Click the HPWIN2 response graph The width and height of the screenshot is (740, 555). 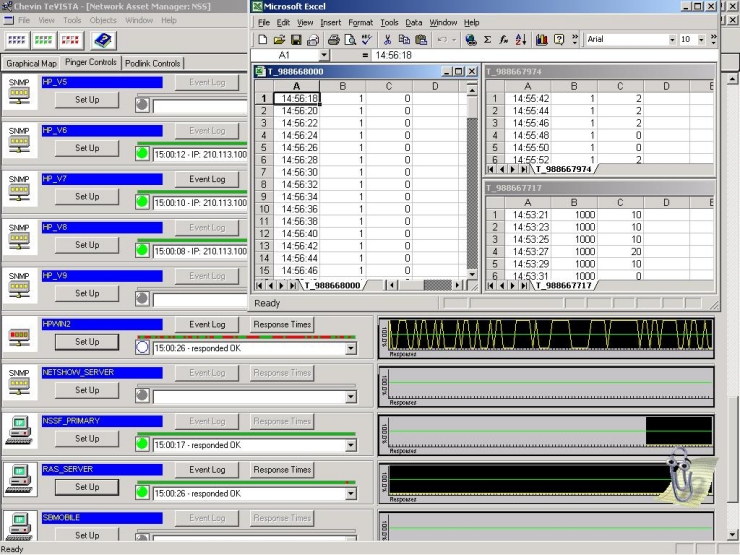click(x=546, y=338)
